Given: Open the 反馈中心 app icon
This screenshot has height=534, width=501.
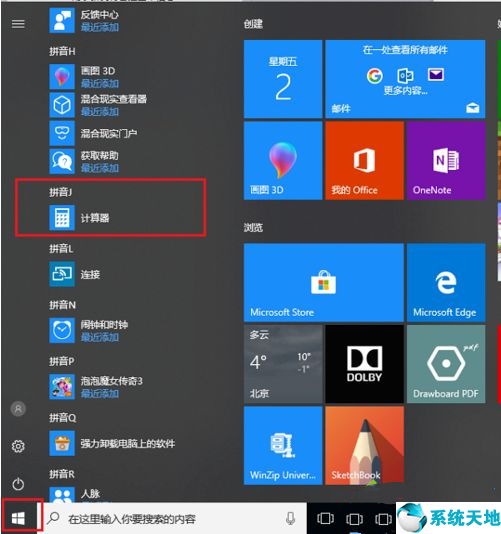Looking at the screenshot, I should tap(62, 21).
